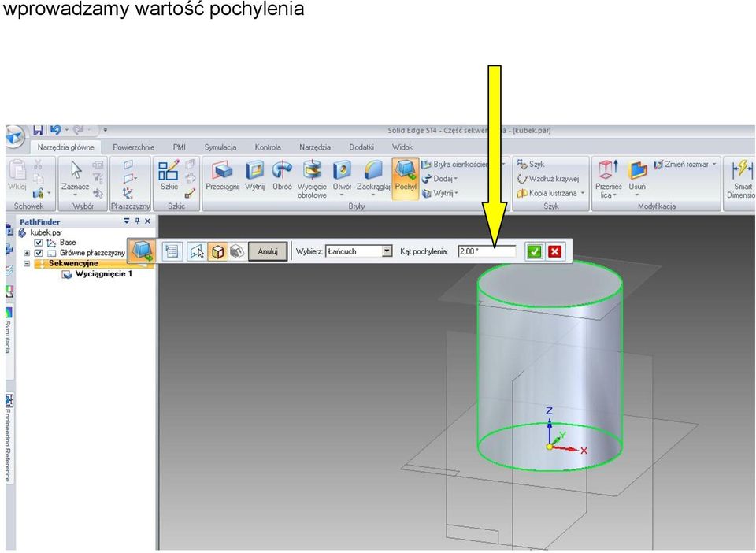Click the Pochyl draft tool
Screen dimensions: 756x553
406,176
